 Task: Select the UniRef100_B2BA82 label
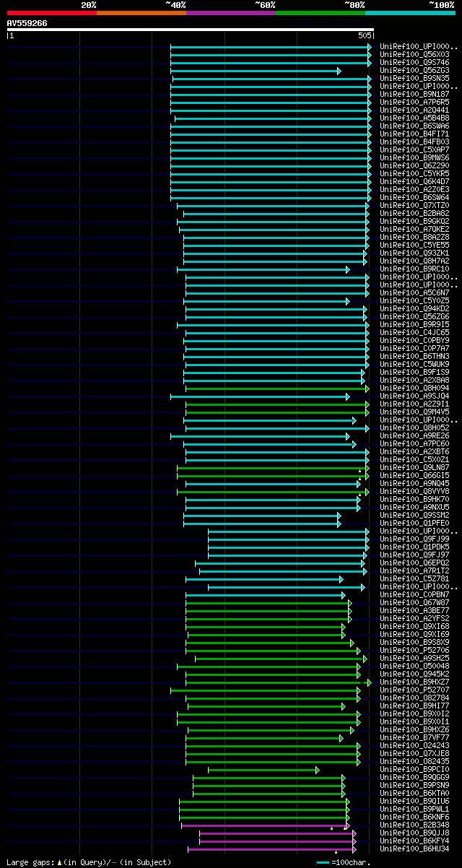[x=414, y=213]
